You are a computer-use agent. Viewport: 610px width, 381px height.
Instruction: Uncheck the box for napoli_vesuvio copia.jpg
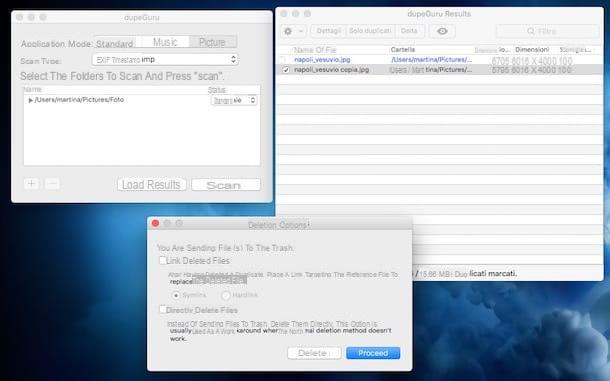pyautogui.click(x=286, y=70)
